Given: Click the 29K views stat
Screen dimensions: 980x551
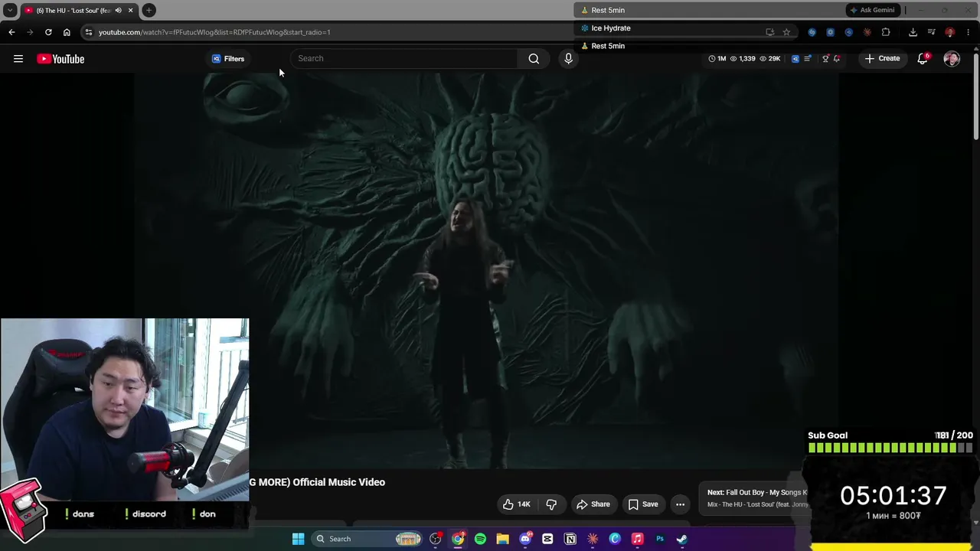Looking at the screenshot, I should [769, 58].
